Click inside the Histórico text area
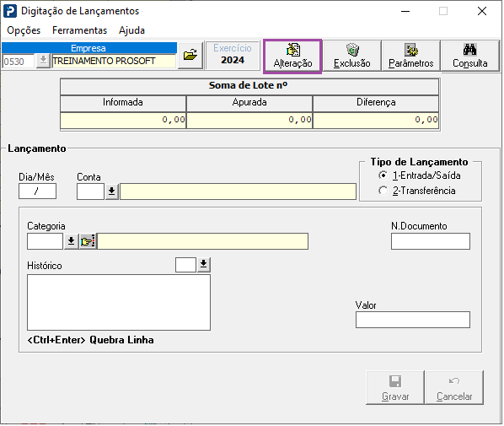Viewport: 504px width, 426px height. 119,303
